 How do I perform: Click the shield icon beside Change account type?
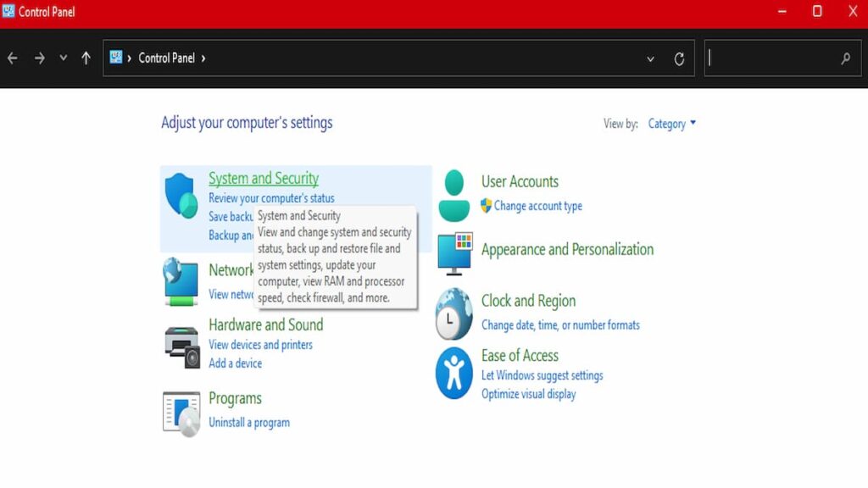(486, 205)
